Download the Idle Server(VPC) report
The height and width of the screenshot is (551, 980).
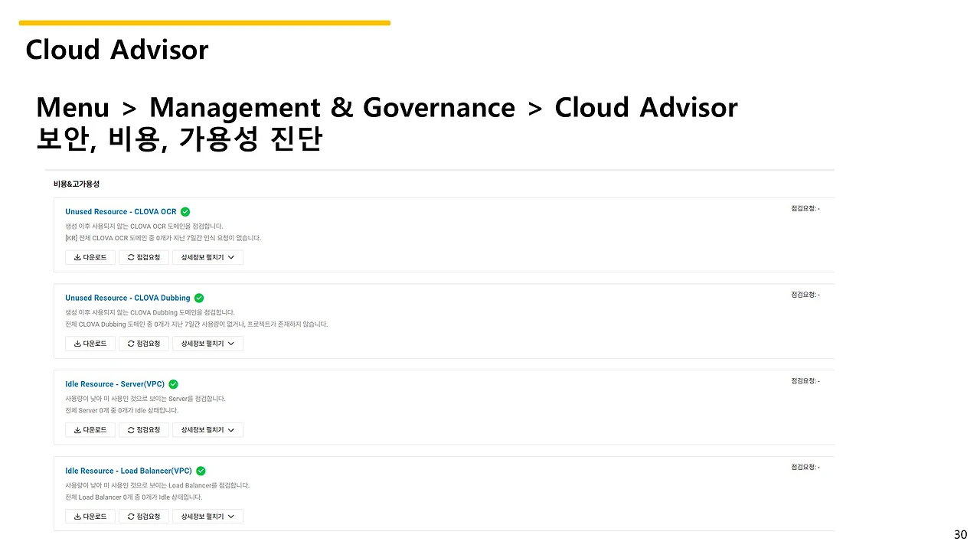coord(90,430)
